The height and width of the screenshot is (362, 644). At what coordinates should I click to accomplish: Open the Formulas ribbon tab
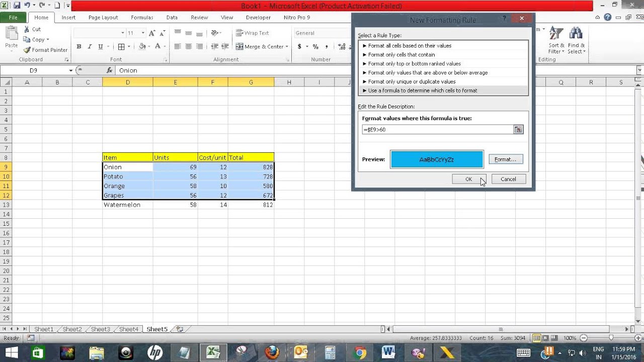tap(142, 17)
